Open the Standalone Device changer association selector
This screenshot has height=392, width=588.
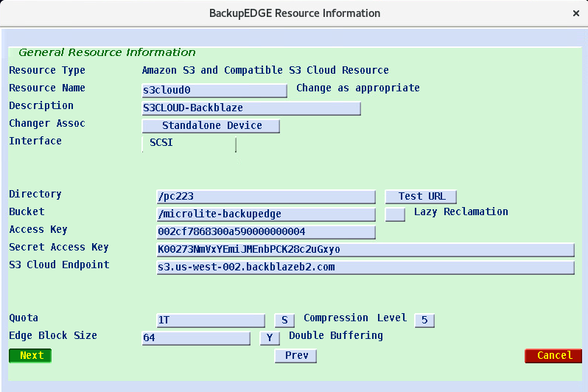(x=211, y=126)
